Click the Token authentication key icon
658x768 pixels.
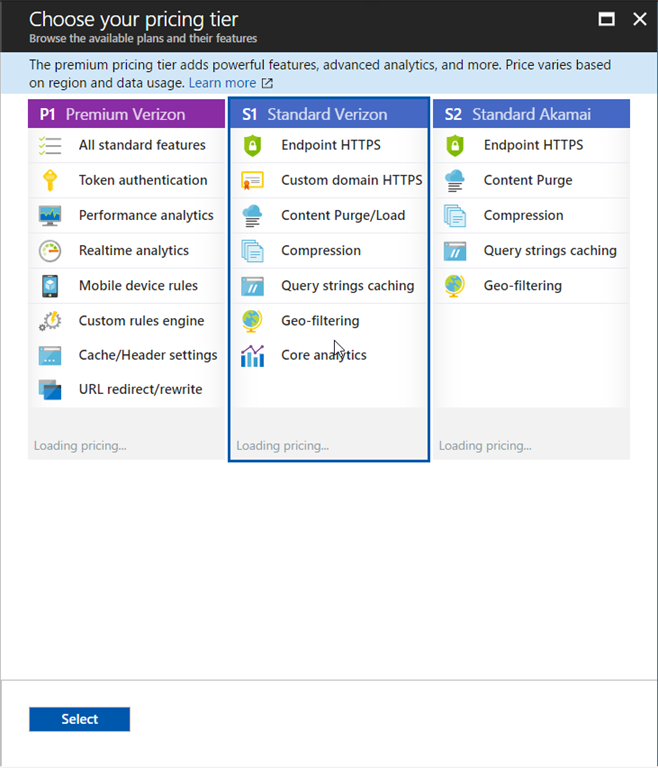[x=50, y=180]
